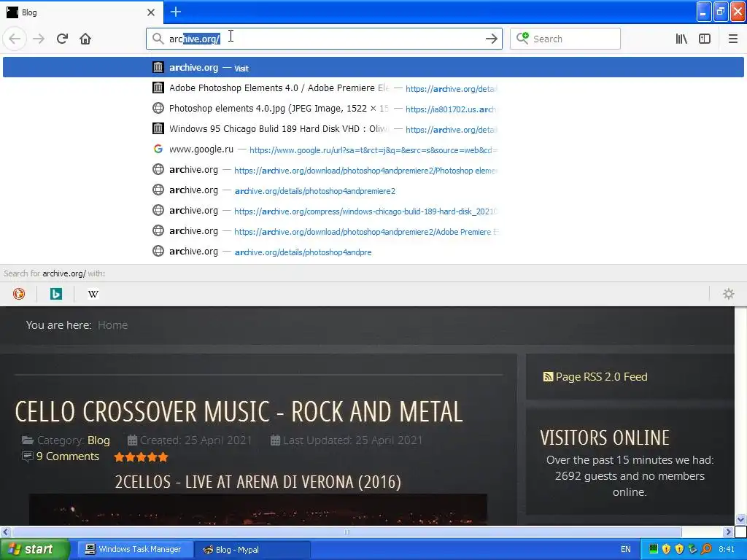The image size is (747, 560).
Task: Open the Home page button
Action: tap(85, 39)
